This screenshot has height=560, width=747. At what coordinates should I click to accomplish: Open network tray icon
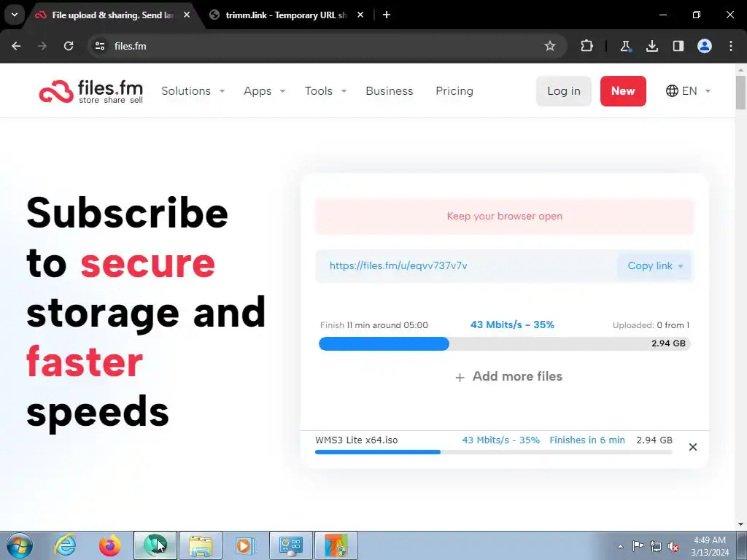[656, 546]
